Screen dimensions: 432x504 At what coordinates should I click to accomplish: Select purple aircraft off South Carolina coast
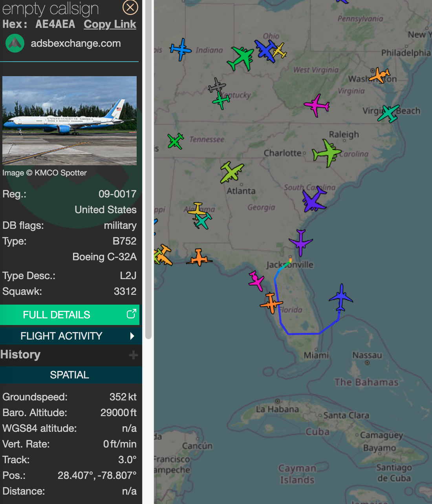[314, 199]
